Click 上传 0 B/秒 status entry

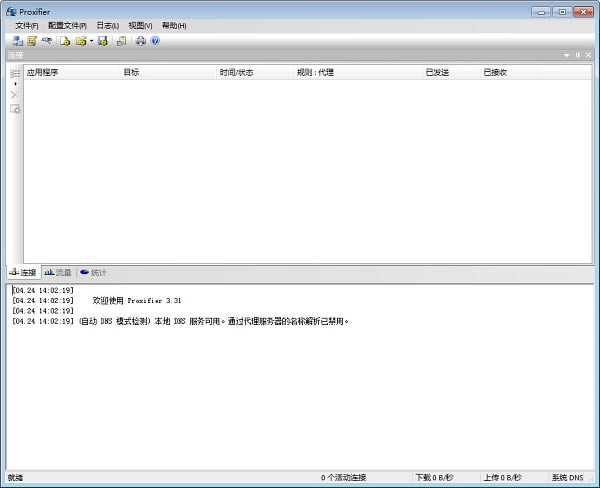coord(502,478)
